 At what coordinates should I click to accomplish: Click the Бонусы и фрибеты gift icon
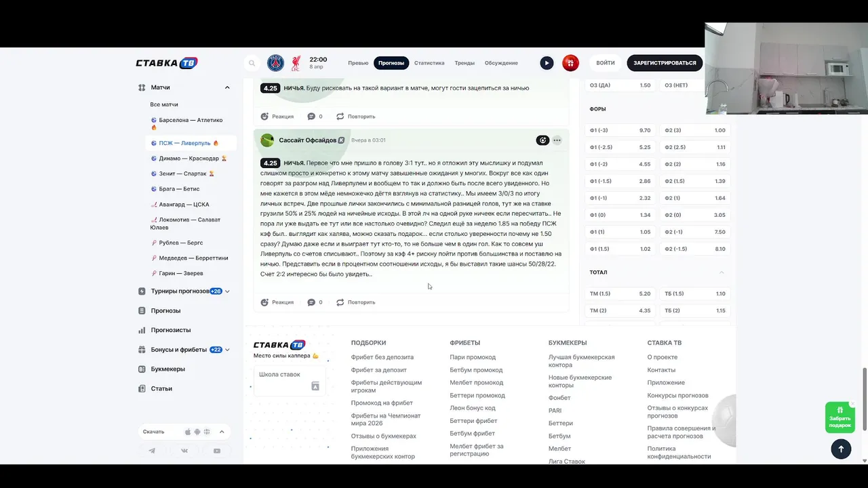click(x=142, y=350)
